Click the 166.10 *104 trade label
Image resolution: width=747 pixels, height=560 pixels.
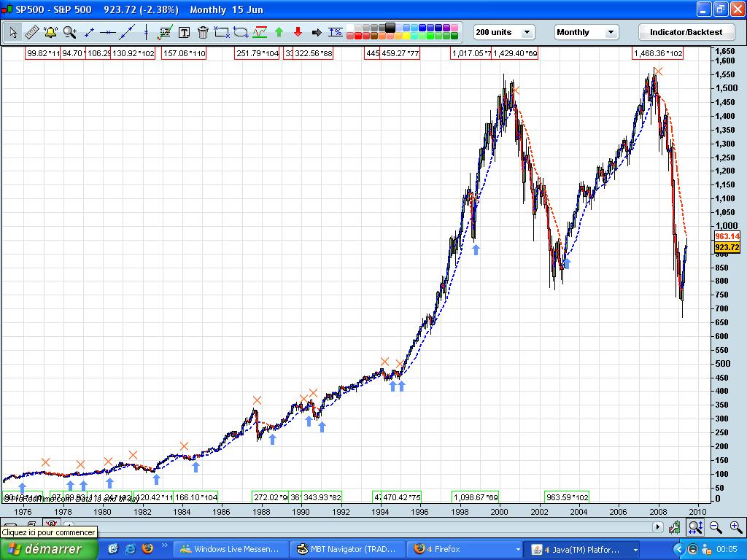tap(196, 497)
